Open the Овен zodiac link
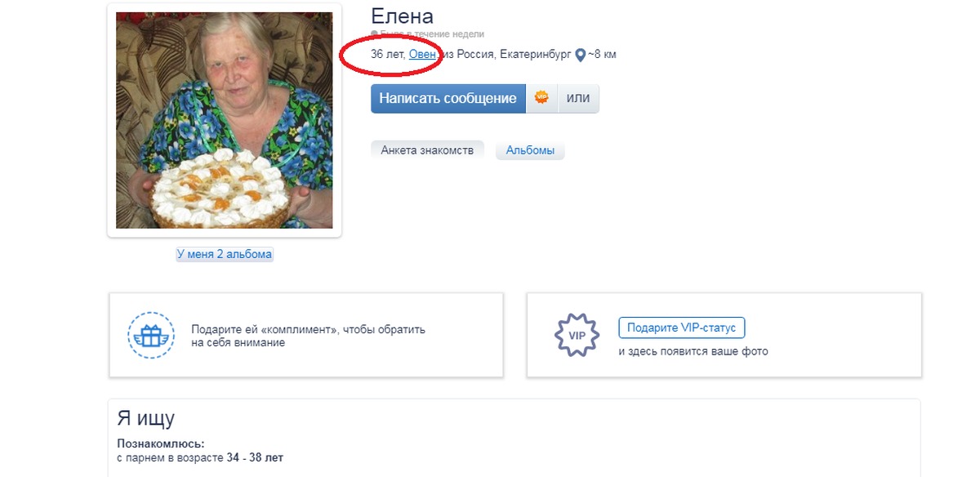Screen dimensions: 980x477 coord(422,55)
